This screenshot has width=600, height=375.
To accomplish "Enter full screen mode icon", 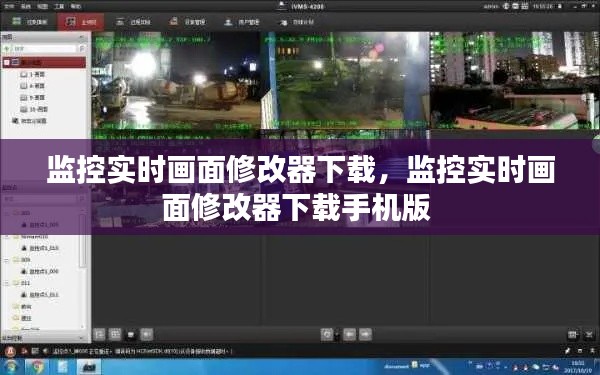I will 589,334.
